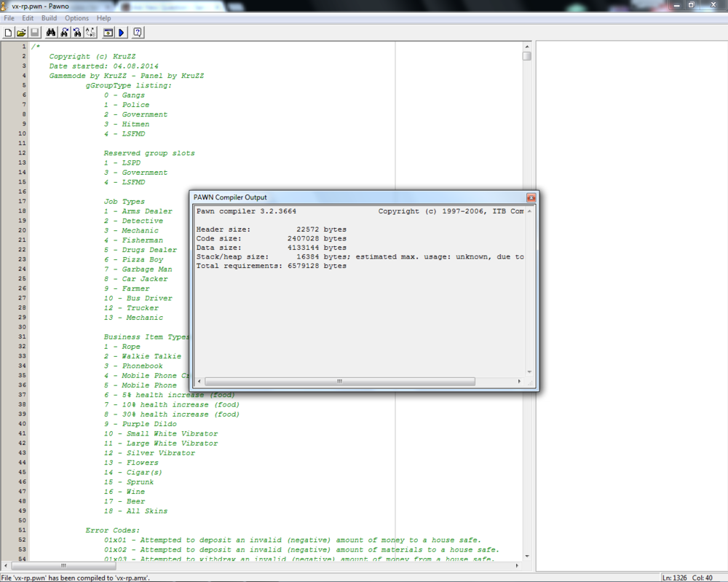Viewport: 728px width, 582px height.
Task: Click 'Code size: 2407028 bytes' output line
Action: tap(271, 239)
